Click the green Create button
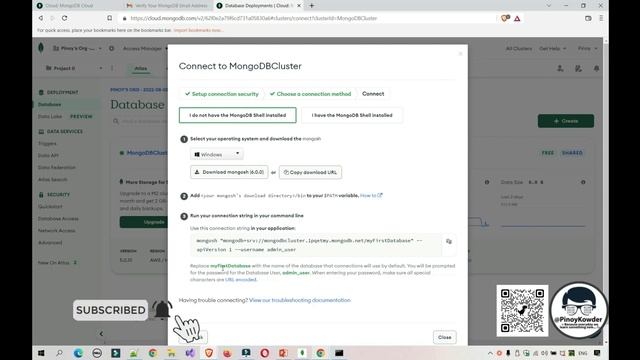Viewport: 640px width, 360px height. 566,121
